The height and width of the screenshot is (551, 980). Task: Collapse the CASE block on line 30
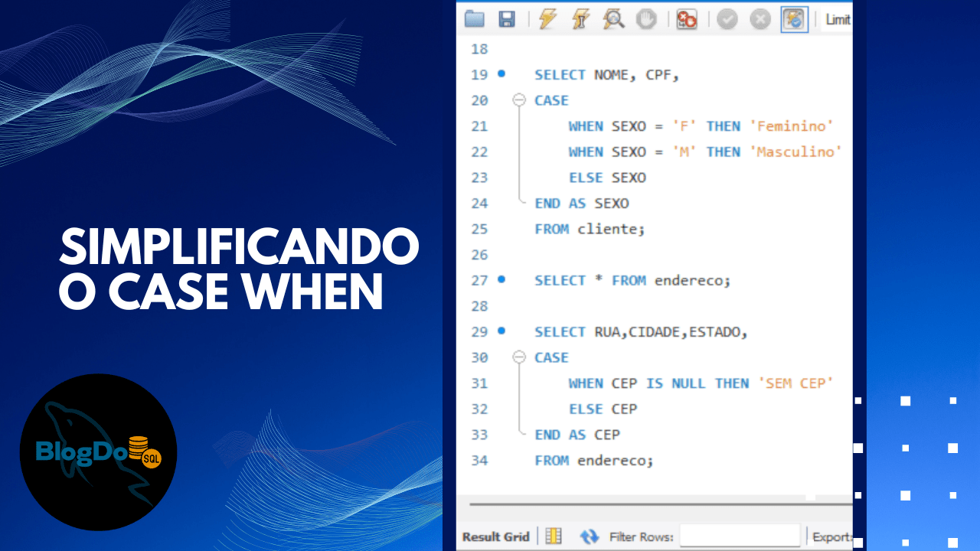520,357
